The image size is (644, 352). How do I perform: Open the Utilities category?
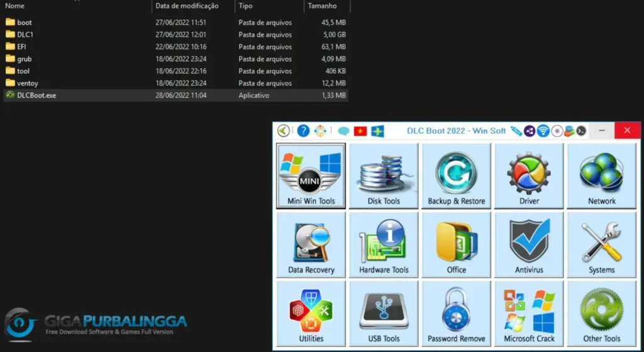pos(311,314)
